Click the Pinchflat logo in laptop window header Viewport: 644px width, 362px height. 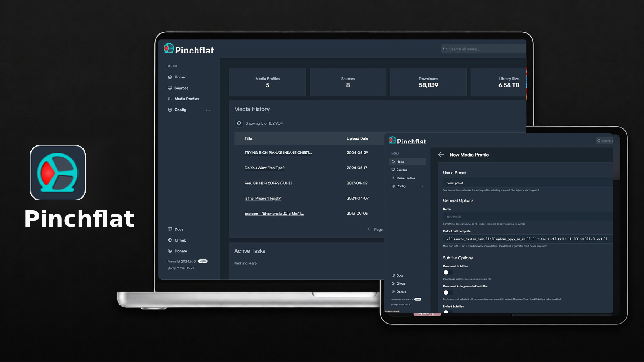189,48
